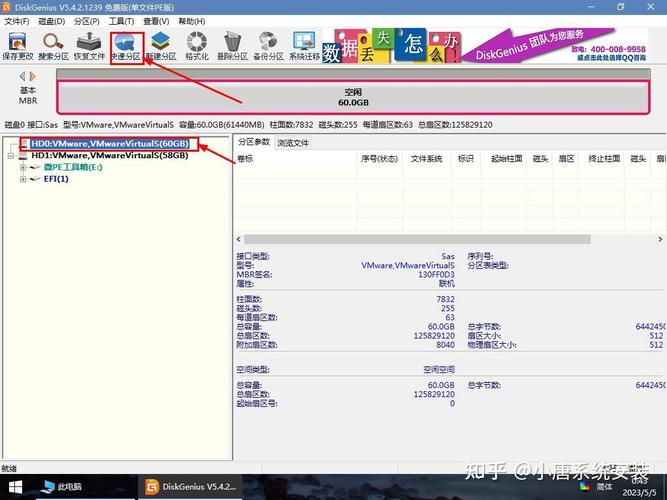The height and width of the screenshot is (500, 667).
Task: Click the 格式化 (Format) toolbar icon
Action: click(x=197, y=46)
